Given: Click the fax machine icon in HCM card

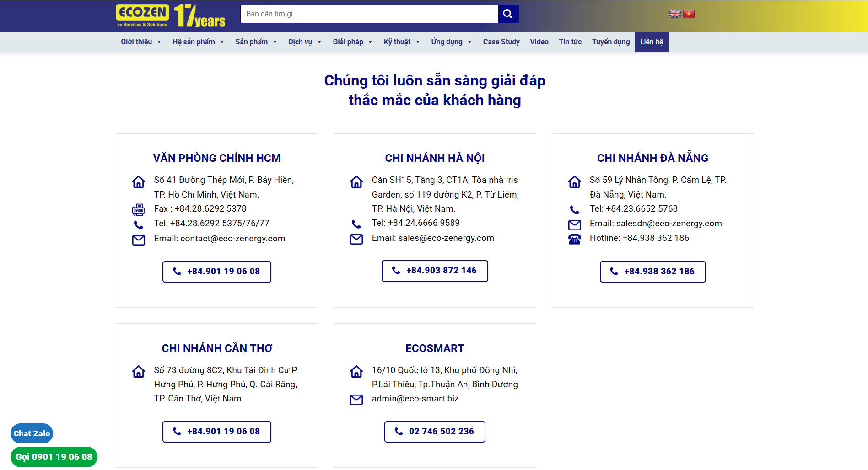Looking at the screenshot, I should point(139,209).
